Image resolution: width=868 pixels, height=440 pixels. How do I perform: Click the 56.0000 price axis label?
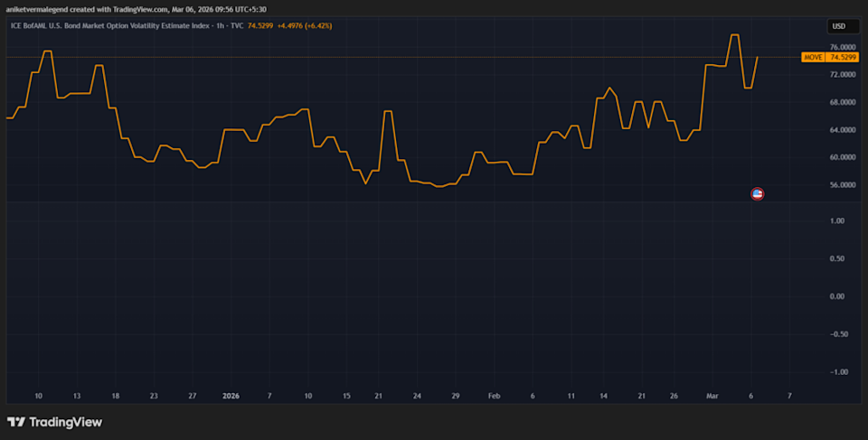point(842,185)
